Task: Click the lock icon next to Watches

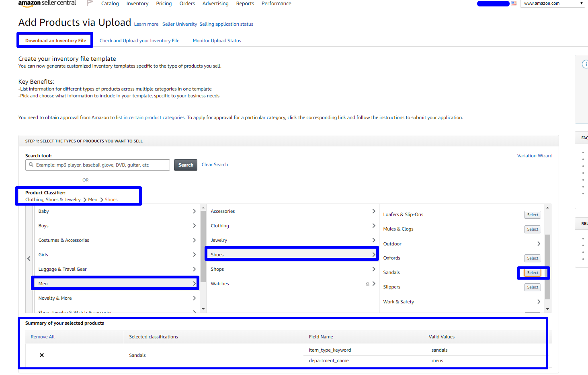Action: click(367, 284)
